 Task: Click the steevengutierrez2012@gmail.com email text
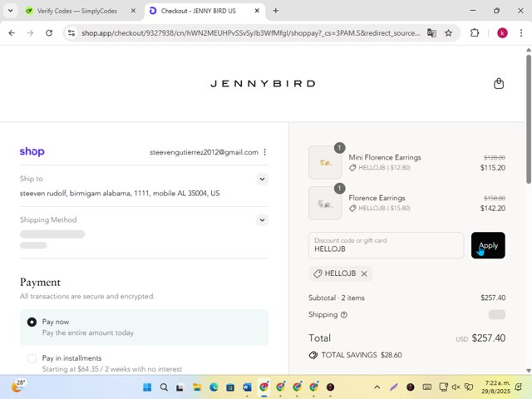pos(204,152)
